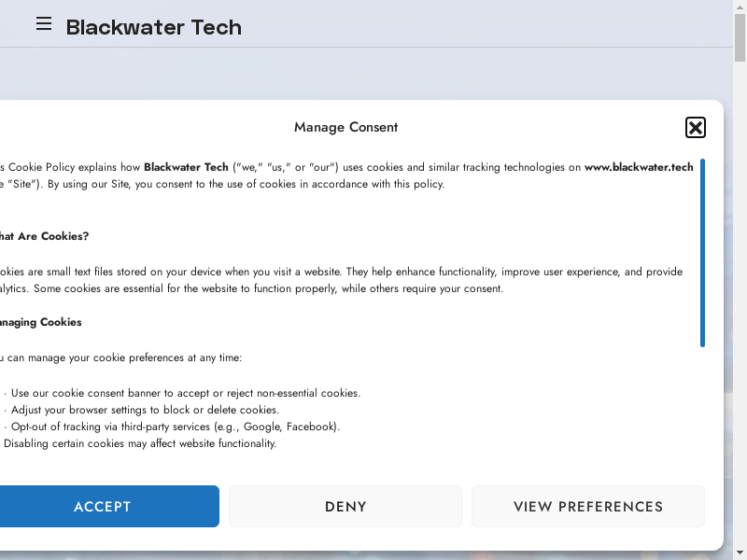This screenshot has height=560, width=747.
Task: Click bold "Blackwater Tech" in policy paragraph
Action: click(186, 167)
